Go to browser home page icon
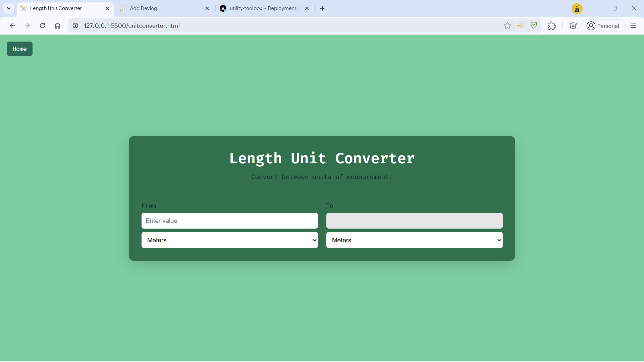The height and width of the screenshot is (362, 644). tap(57, 26)
